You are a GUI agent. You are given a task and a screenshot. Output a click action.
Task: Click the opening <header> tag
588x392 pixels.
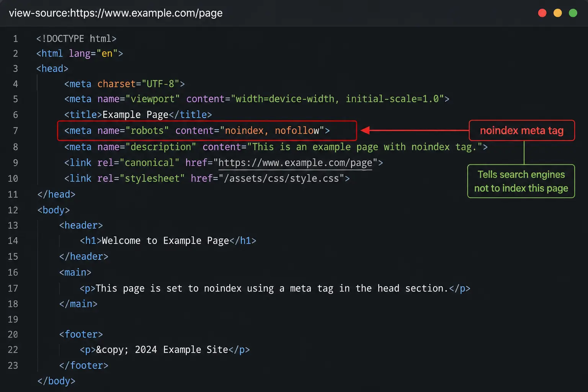pos(81,225)
